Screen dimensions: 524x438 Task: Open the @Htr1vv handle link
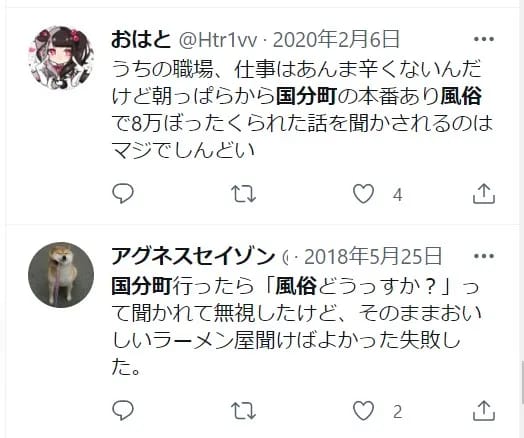tap(218, 40)
